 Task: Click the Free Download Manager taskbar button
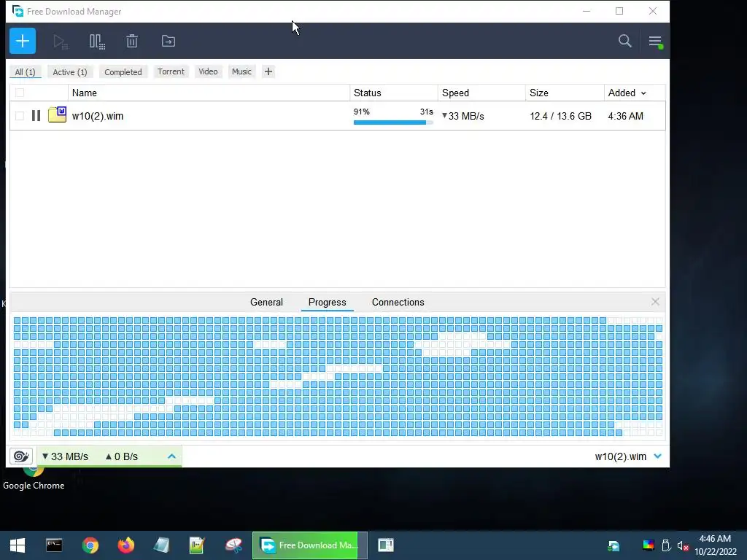[309, 545]
